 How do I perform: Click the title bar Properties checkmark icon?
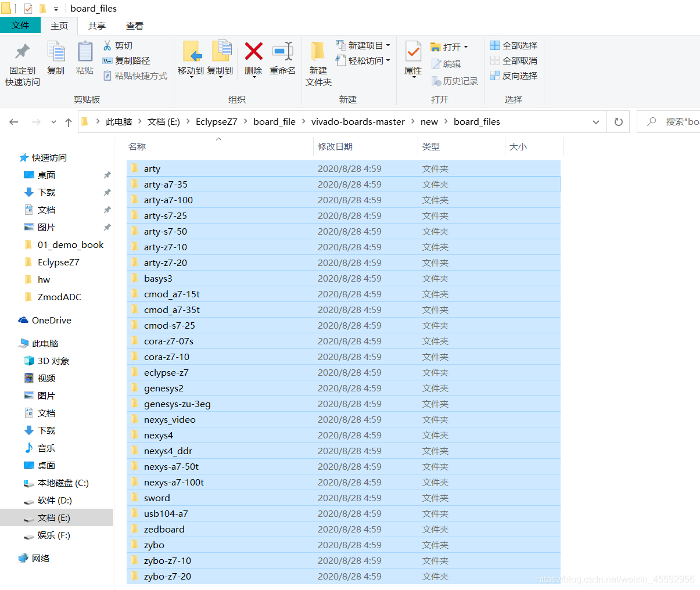(28, 9)
